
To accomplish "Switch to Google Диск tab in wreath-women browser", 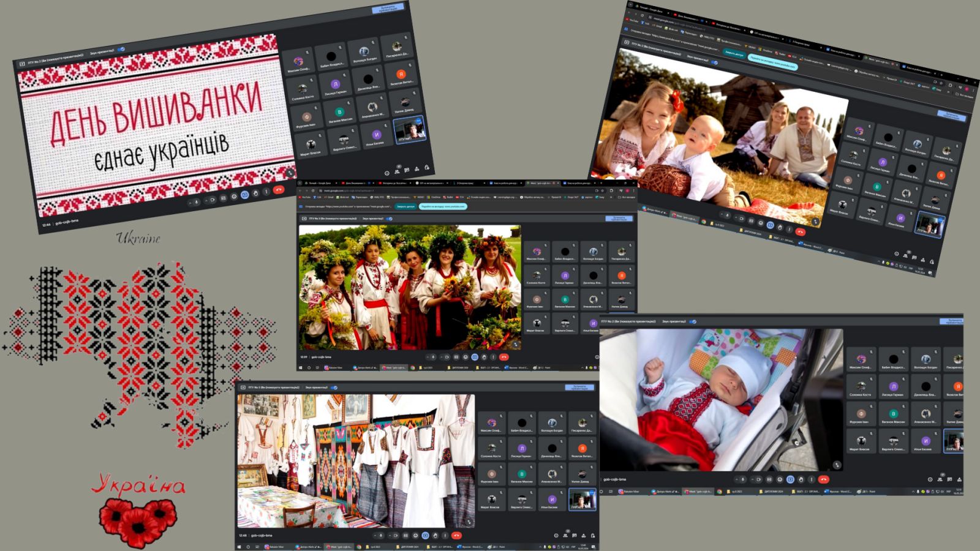I will pos(320,183).
